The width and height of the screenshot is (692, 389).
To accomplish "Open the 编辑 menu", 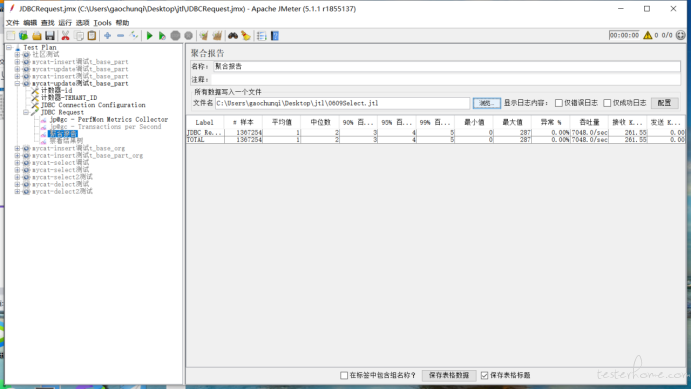I will tap(30, 23).
